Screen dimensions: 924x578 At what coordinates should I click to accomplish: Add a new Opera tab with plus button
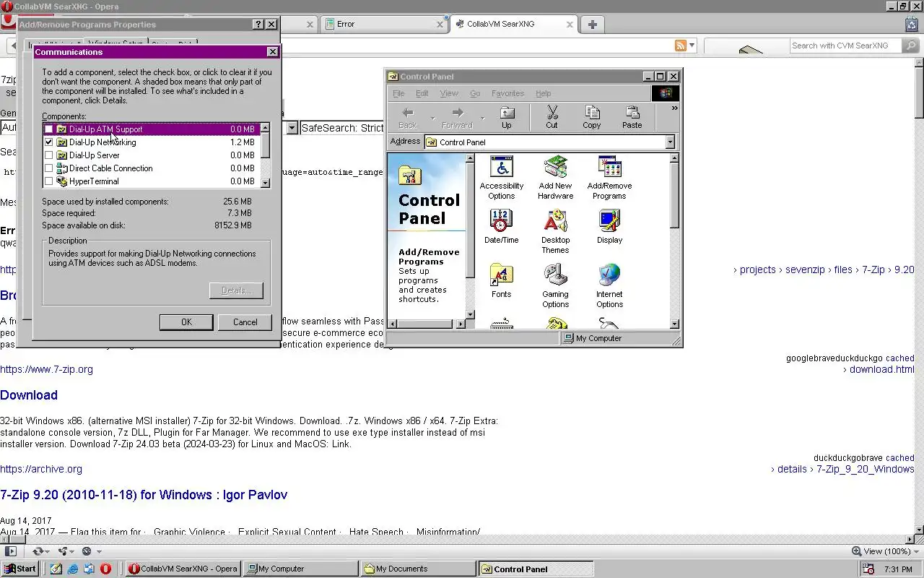[x=593, y=24]
